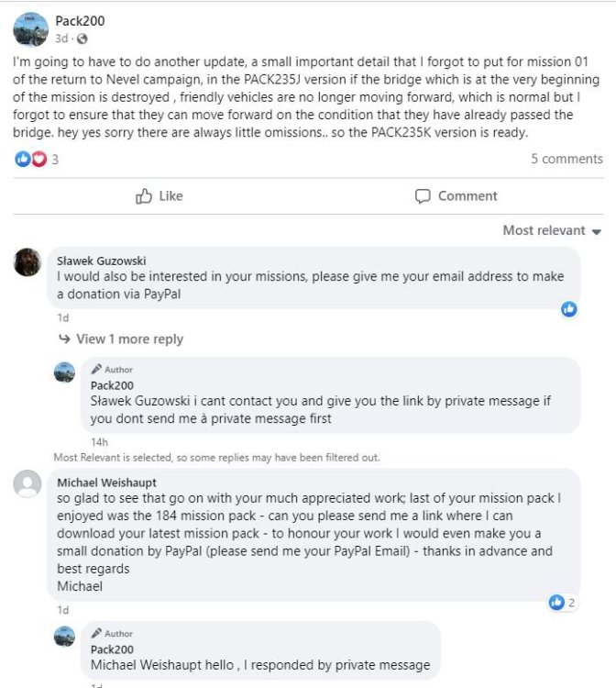Open the 5 comments link
Image resolution: width=616 pixels, height=688 pixels.
566,159
